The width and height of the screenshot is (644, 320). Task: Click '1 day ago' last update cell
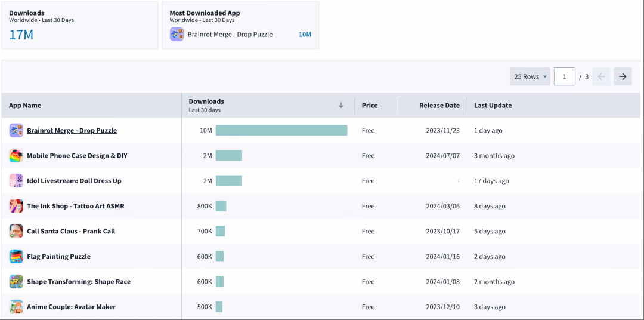(x=488, y=130)
